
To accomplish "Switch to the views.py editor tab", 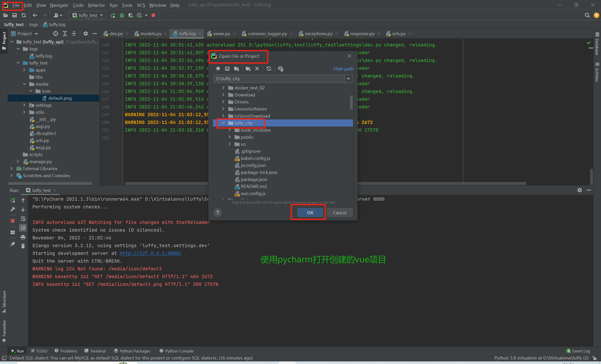I will pos(221,34).
